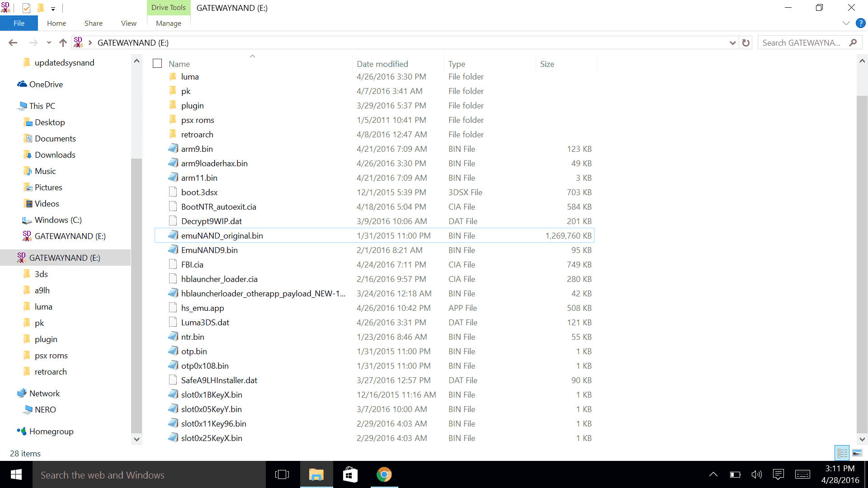
Task: Click the volume speaker tray icon
Action: point(756,474)
